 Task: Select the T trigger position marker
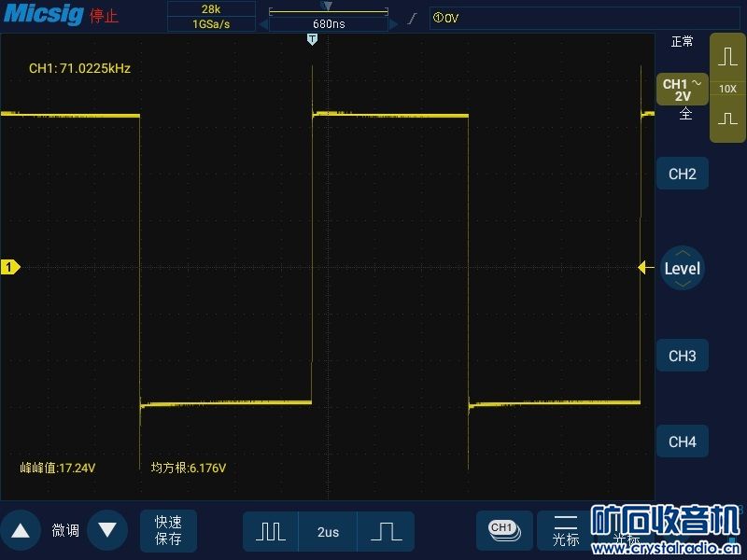[312, 39]
